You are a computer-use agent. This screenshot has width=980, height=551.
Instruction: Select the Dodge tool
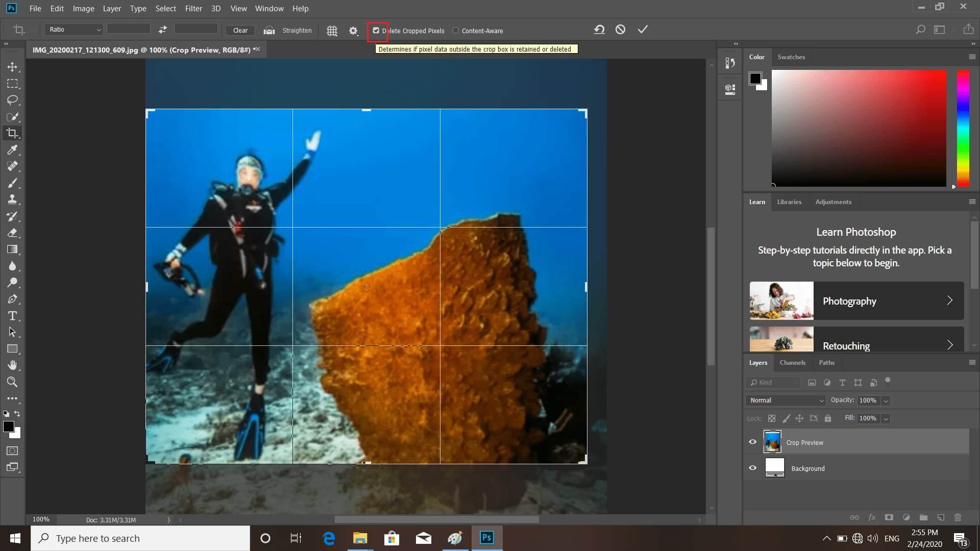[12, 282]
